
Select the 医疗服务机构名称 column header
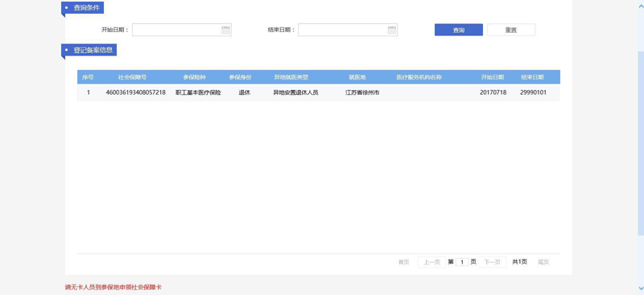click(x=419, y=77)
